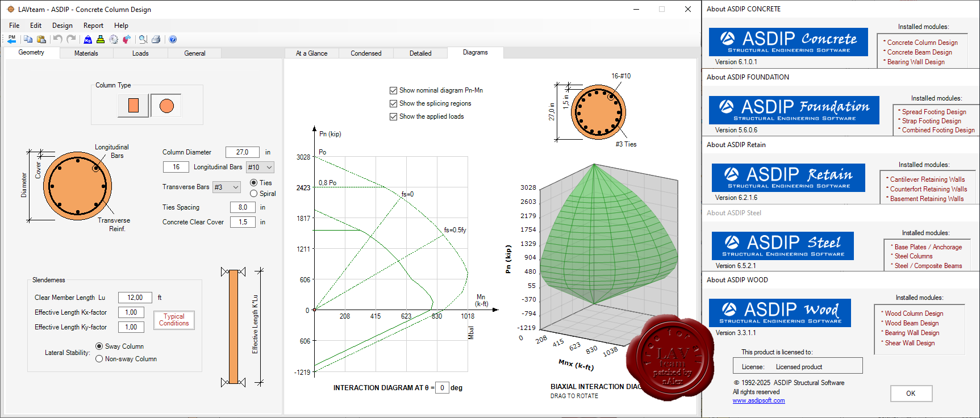Viewport: 980px width, 418px height.
Task: Click the Clear Member Length Lu field
Action: pyautogui.click(x=135, y=298)
